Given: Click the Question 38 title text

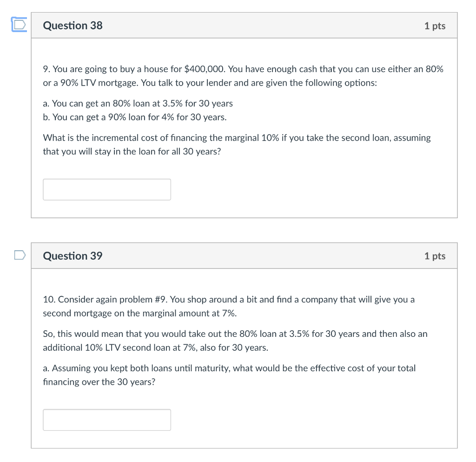Looking at the screenshot, I should (x=73, y=26).
